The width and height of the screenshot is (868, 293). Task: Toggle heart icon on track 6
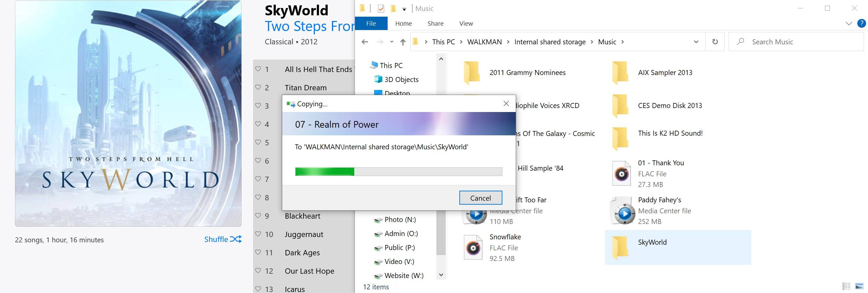tap(258, 161)
